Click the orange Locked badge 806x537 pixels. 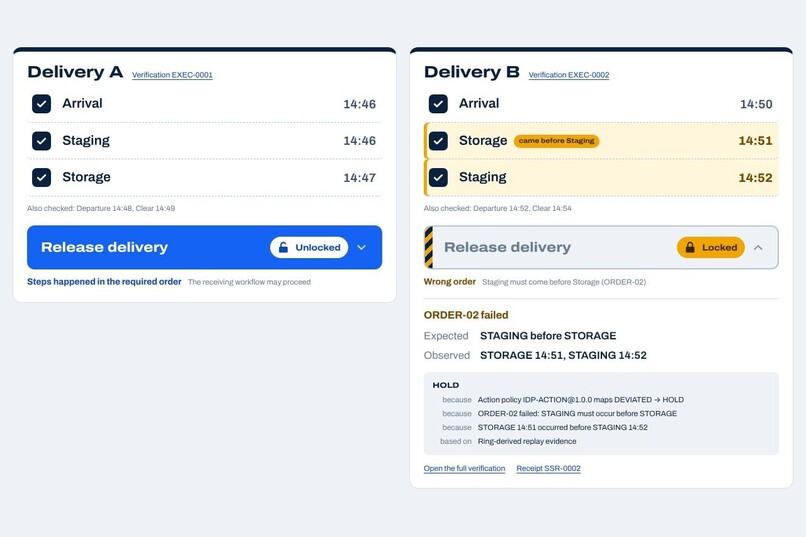711,247
